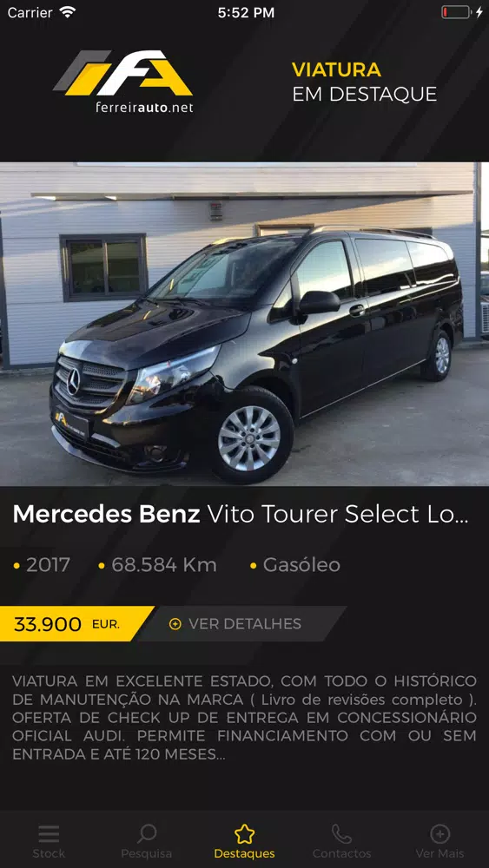Switch to the Stock tab label

coord(49,853)
